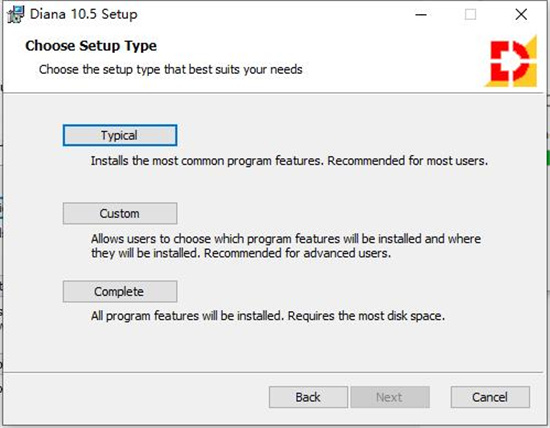The height and width of the screenshot is (428, 550).
Task: Click the disabled Next button
Action: (390, 397)
